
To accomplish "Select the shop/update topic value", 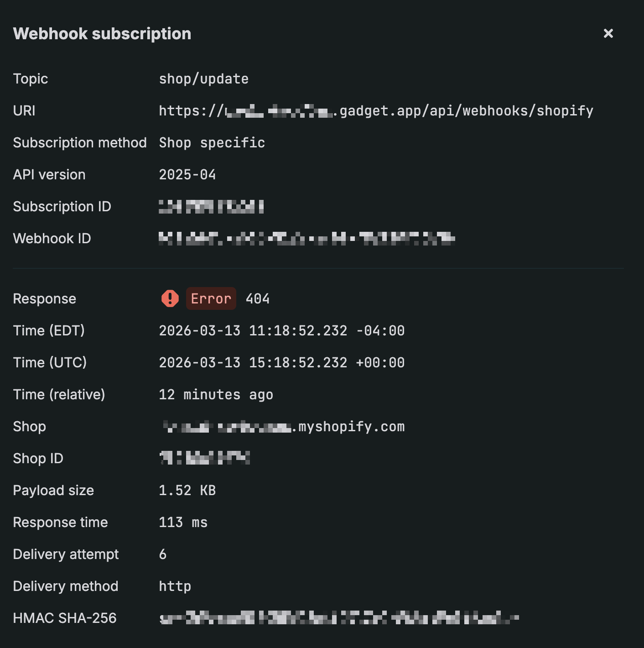I will coord(203,78).
